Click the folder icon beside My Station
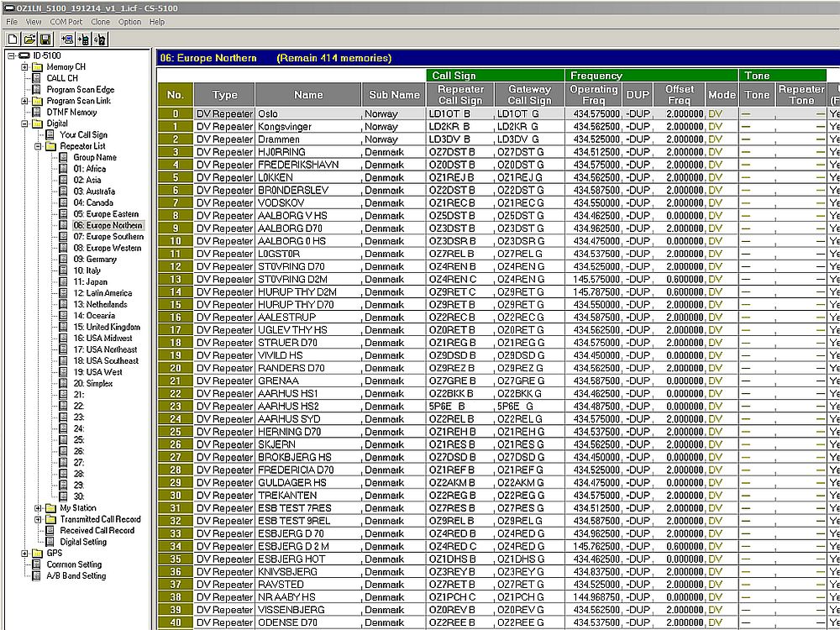 tap(51, 508)
